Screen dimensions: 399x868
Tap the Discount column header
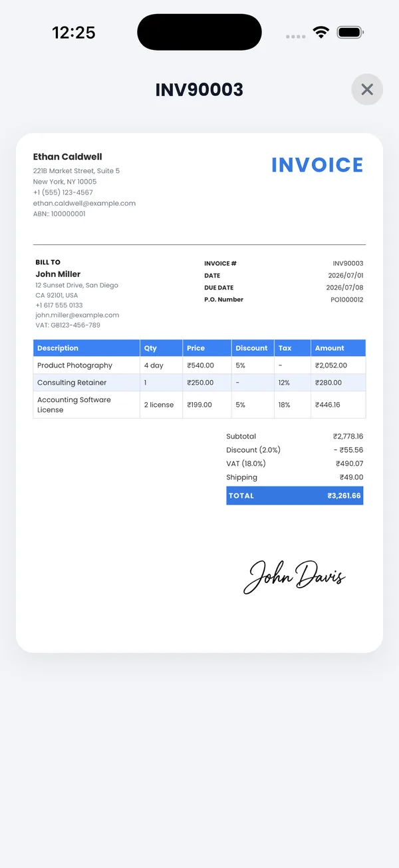[251, 348]
